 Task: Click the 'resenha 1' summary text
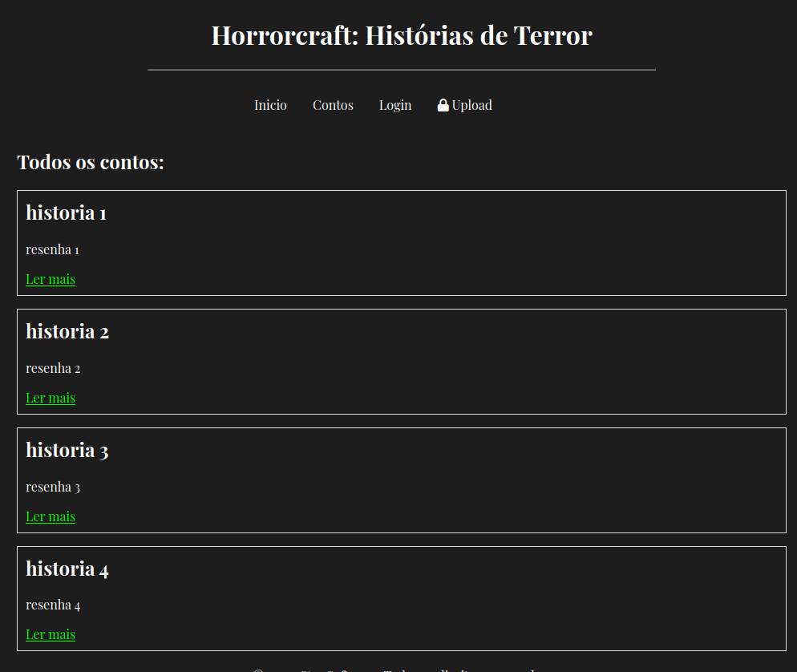[x=52, y=249]
